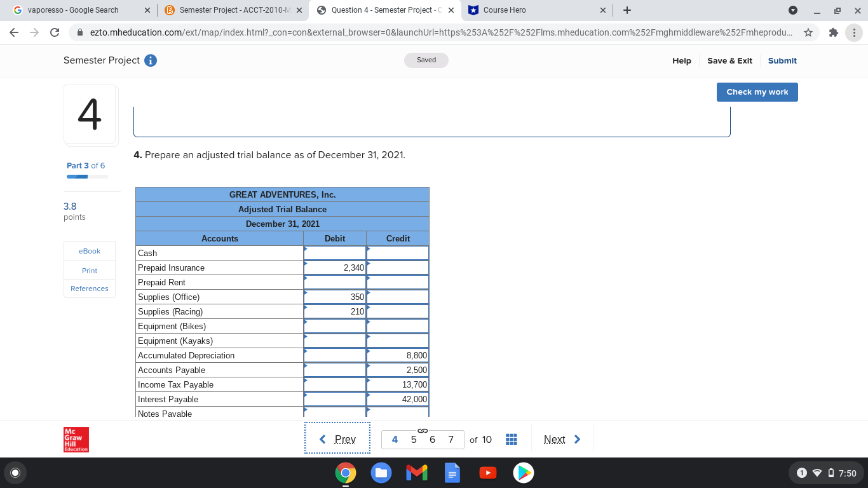Screen dimensions: 868x488
Task: Click the address bar URL
Action: pos(442,32)
